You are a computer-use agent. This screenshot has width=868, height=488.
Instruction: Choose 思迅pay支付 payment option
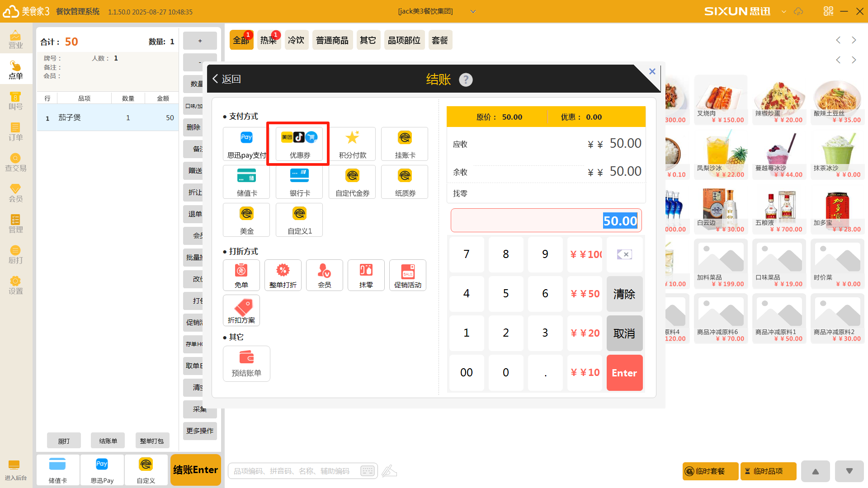click(246, 144)
